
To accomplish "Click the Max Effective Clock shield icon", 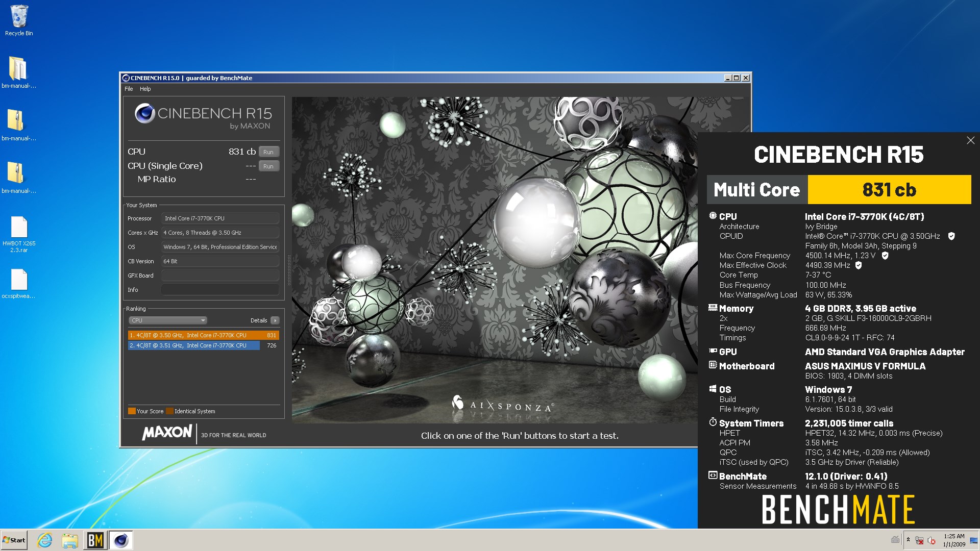I will click(x=859, y=265).
